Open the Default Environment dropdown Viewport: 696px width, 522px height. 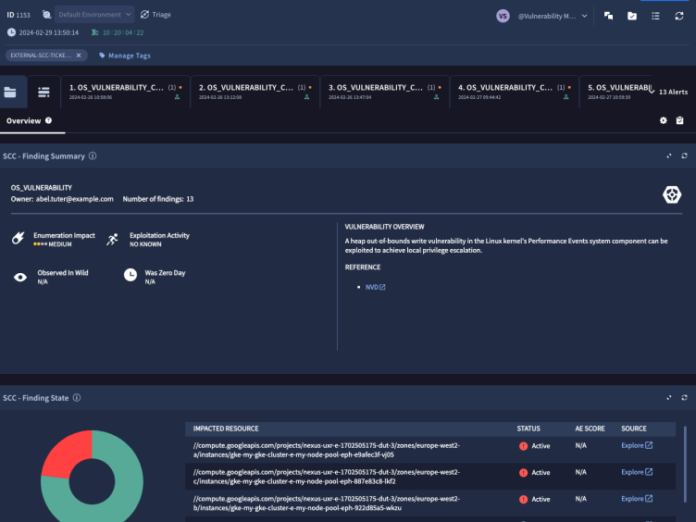click(94, 15)
